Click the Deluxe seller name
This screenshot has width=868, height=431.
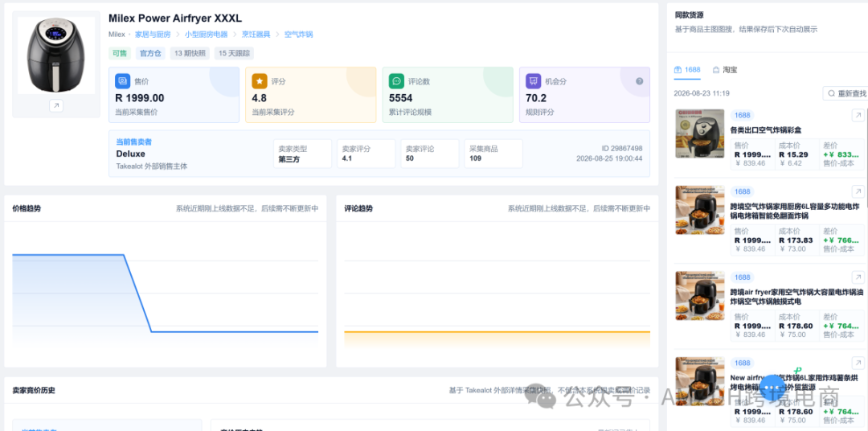[x=131, y=154]
